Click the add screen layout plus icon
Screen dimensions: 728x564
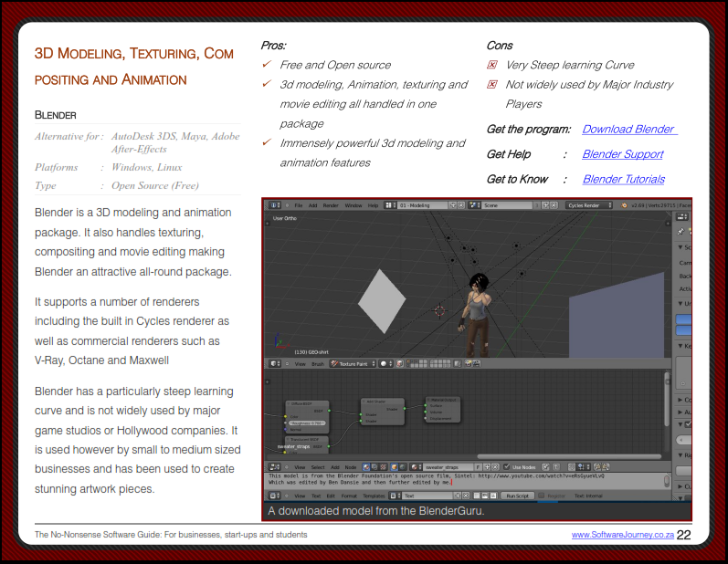click(x=451, y=205)
